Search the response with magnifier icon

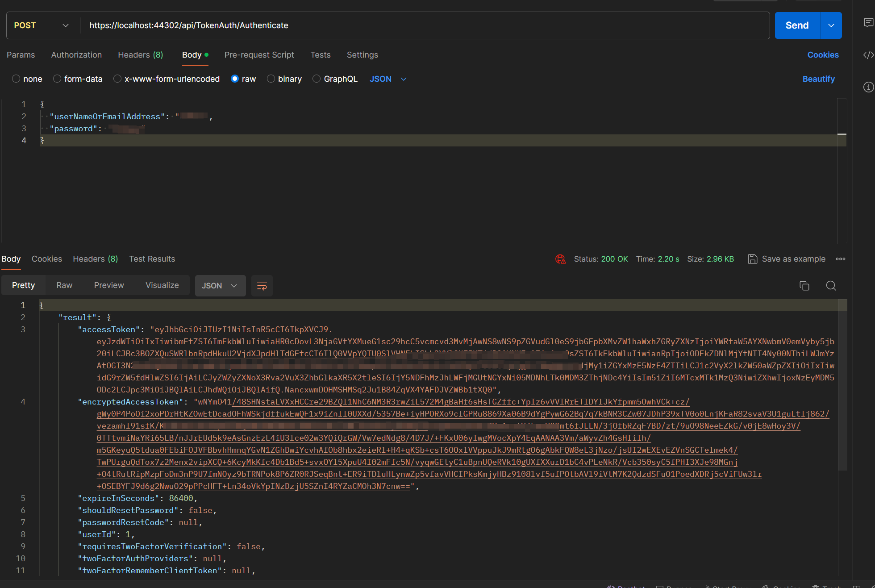[x=831, y=286]
